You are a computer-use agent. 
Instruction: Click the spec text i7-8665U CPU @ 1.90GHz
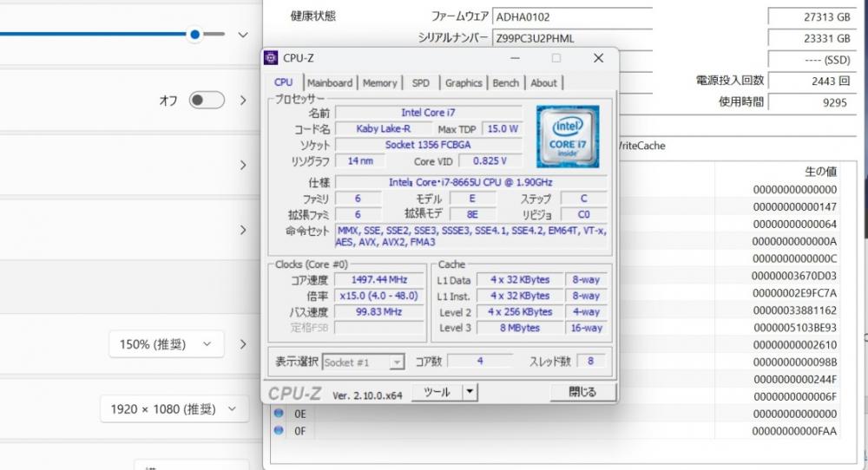pyautogui.click(x=470, y=182)
